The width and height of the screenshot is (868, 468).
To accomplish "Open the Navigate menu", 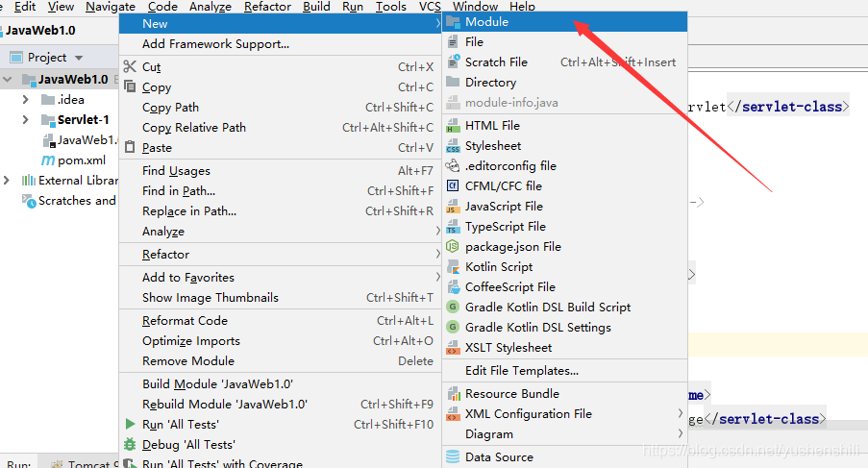I will [x=111, y=7].
